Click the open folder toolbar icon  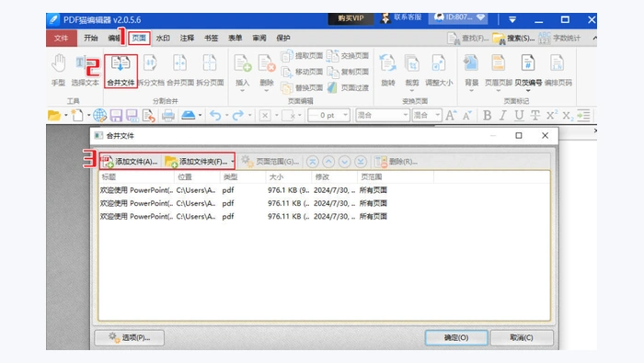[53, 116]
